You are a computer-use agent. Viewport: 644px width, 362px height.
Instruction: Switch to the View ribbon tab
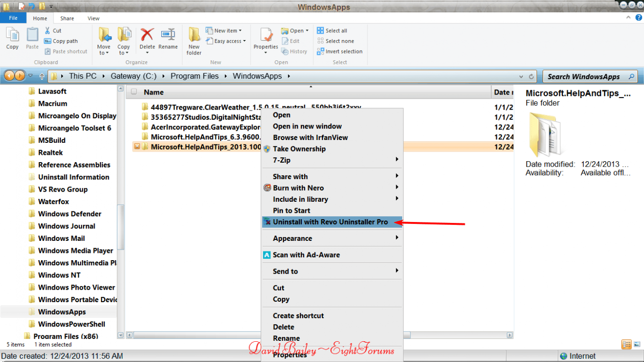pos(94,18)
